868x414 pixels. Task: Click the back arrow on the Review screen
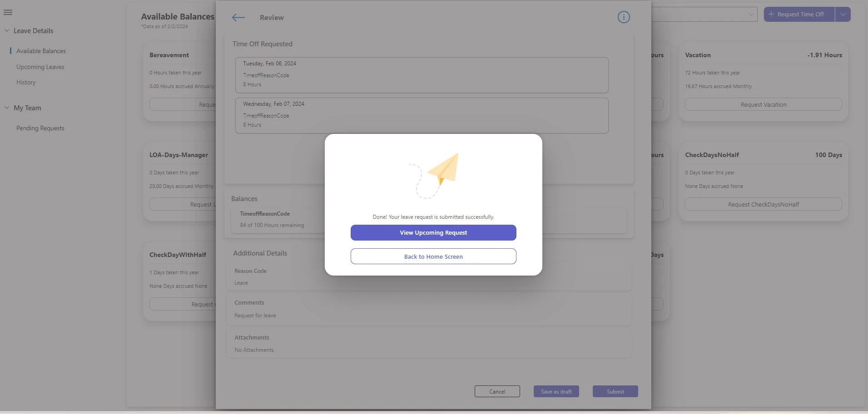[238, 17]
